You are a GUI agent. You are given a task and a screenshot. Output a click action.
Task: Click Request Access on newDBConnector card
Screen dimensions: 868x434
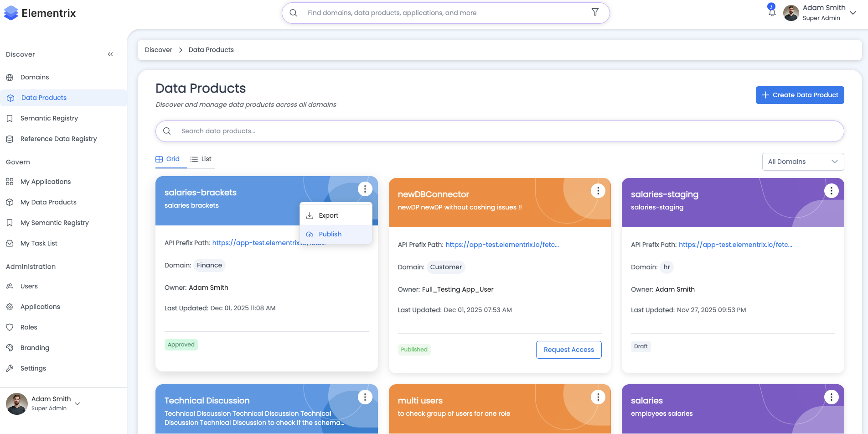point(568,350)
